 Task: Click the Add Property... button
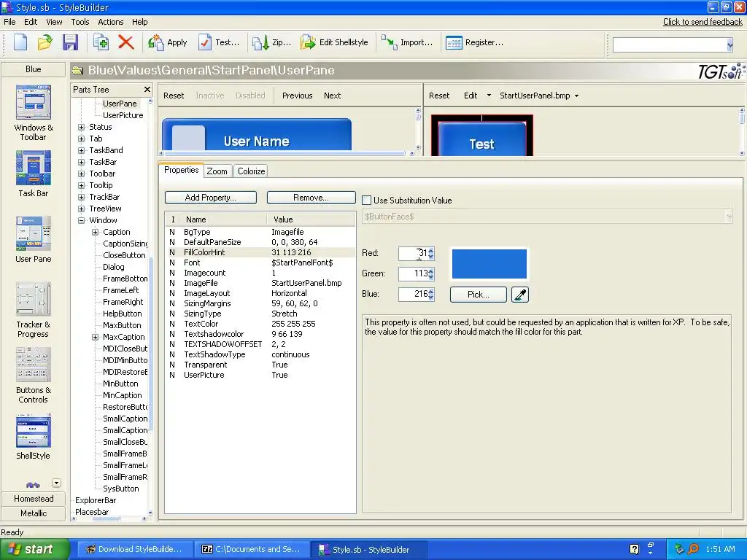pyautogui.click(x=211, y=198)
